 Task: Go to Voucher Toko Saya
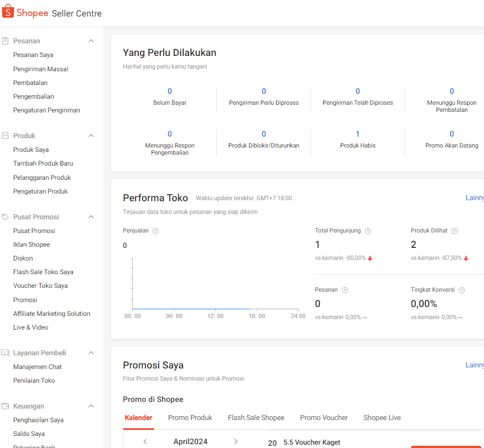(41, 286)
